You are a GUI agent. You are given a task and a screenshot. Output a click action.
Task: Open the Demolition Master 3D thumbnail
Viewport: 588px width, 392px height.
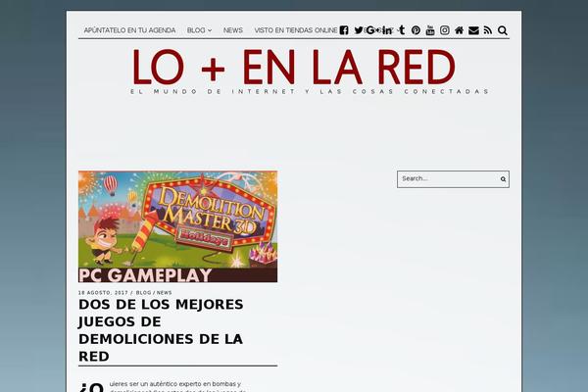pyautogui.click(x=177, y=226)
